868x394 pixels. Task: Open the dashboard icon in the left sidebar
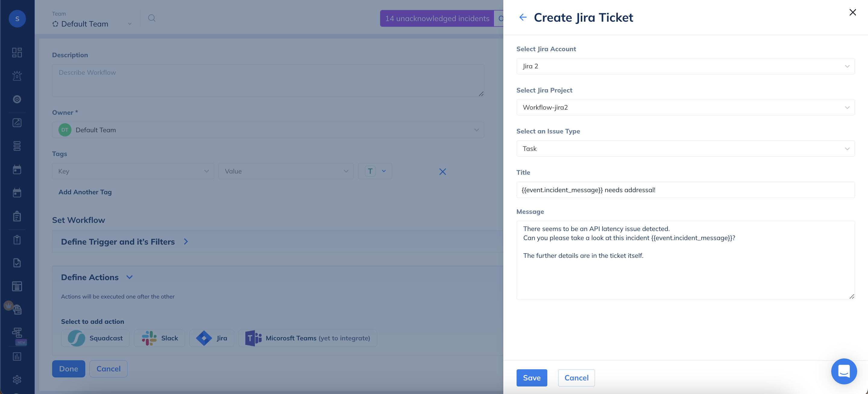(x=17, y=52)
